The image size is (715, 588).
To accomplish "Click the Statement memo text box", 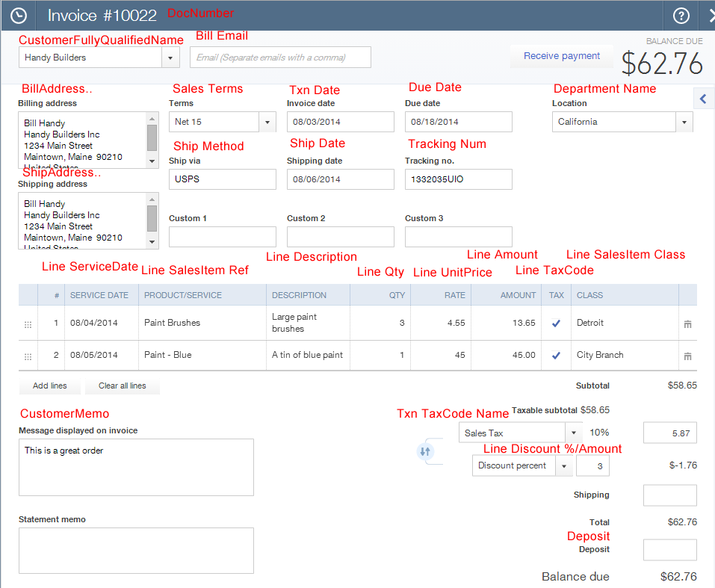I will tap(136, 551).
